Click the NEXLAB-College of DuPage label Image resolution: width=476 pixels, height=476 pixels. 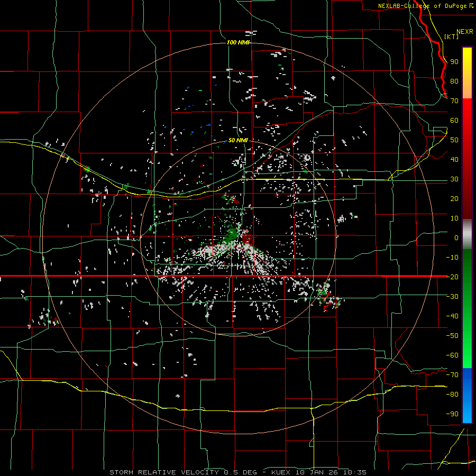point(426,6)
